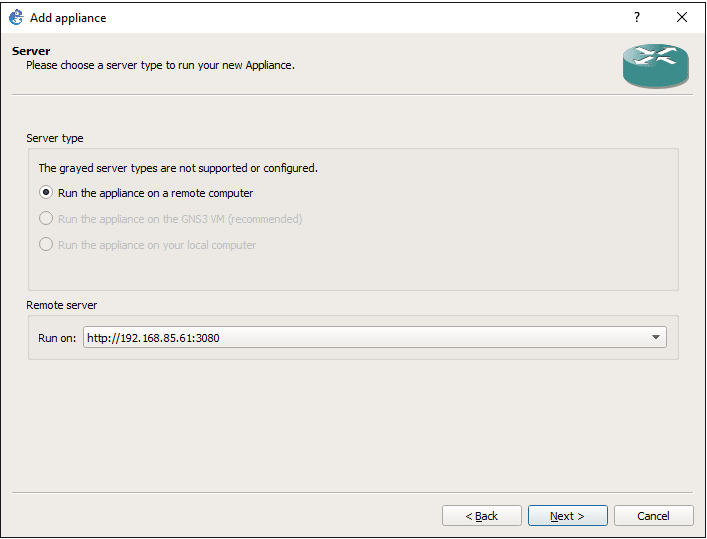Screen dimensions: 707x539
Task: Go back with the Back button
Action: coord(482,516)
